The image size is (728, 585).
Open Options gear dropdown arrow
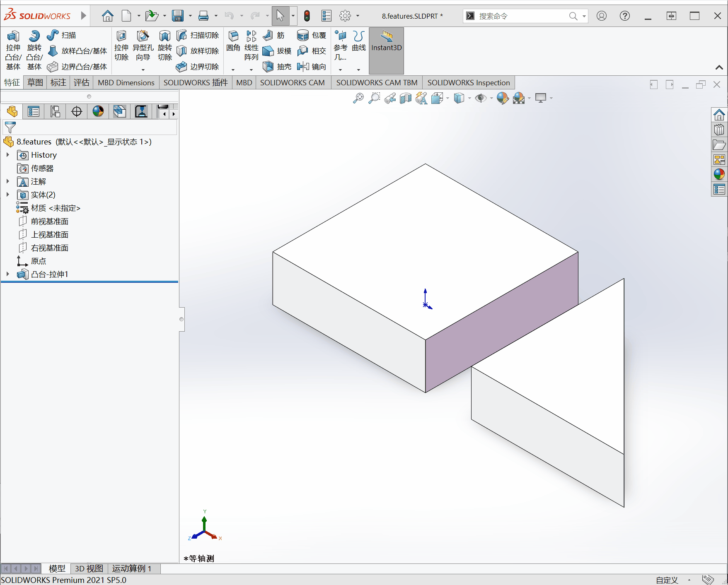click(x=358, y=16)
